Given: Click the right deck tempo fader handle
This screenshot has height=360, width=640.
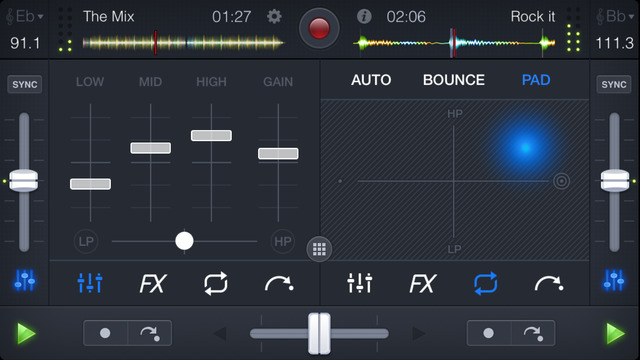Looking at the screenshot, I should [x=615, y=181].
